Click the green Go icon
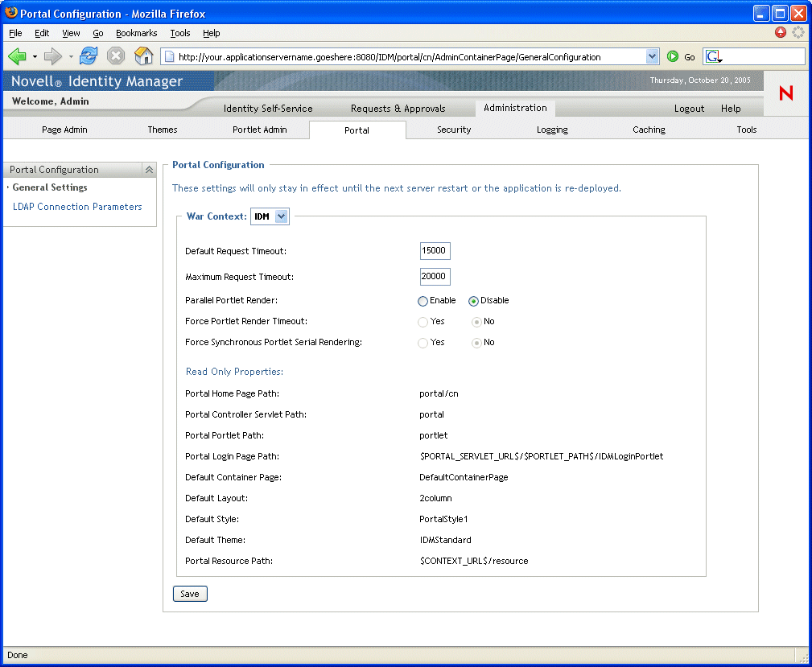This screenshot has width=812, height=667. 672,56
